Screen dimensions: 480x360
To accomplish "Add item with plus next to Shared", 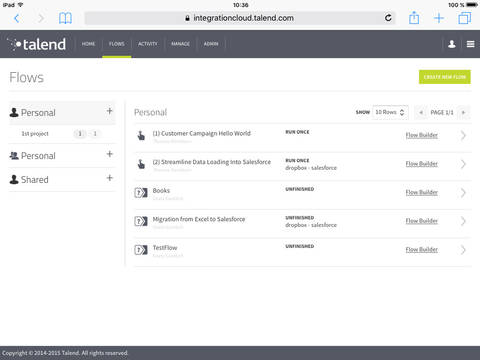I will [x=109, y=178].
